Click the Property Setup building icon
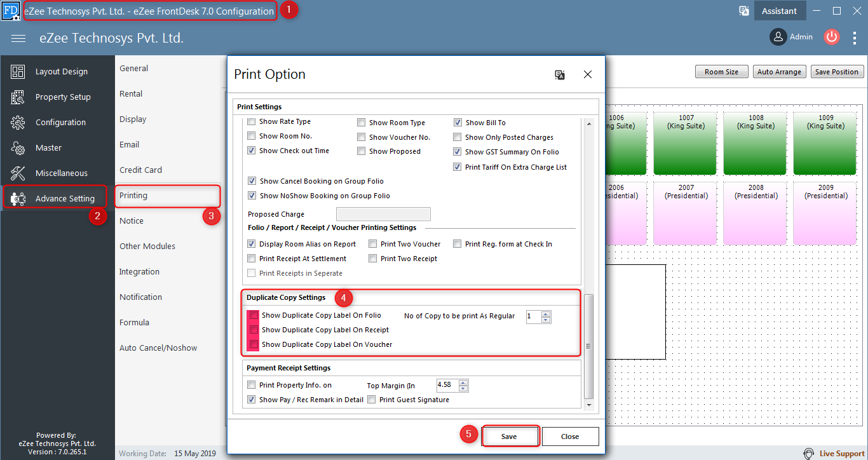Viewport: 868px width, 460px height. point(18,97)
